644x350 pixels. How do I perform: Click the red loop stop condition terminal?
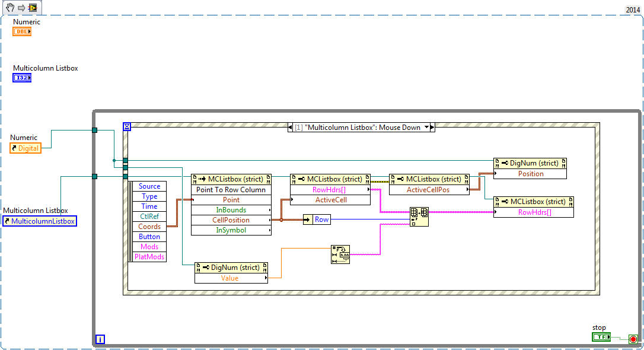click(x=633, y=339)
